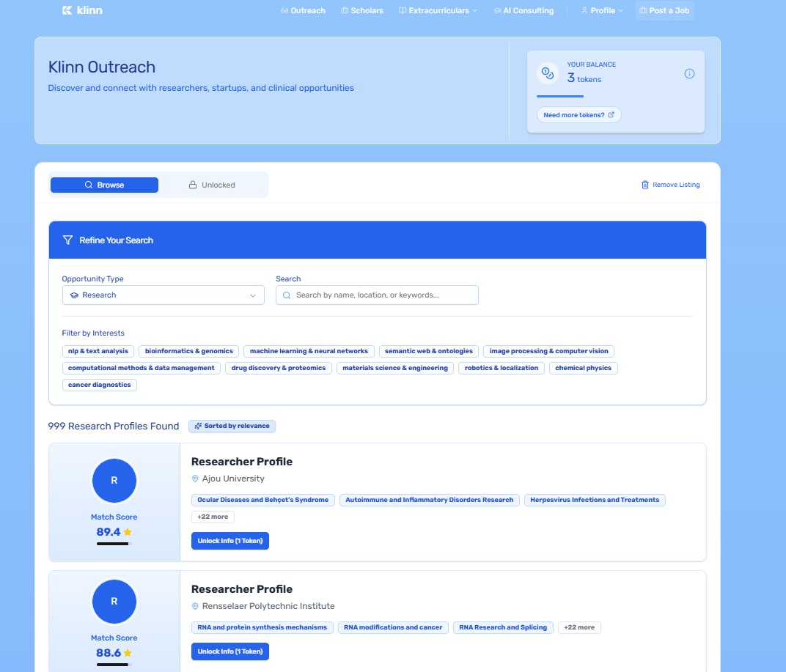Expand +22 more tags for Rensselaer profile
Image resolution: width=786 pixels, height=672 pixels.
[x=579, y=627]
